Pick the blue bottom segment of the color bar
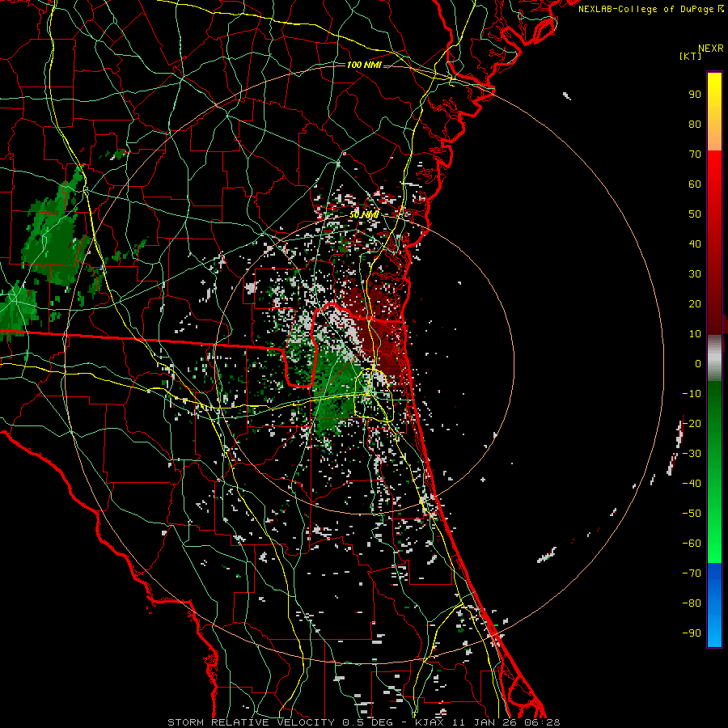728x728 pixels. (714, 604)
